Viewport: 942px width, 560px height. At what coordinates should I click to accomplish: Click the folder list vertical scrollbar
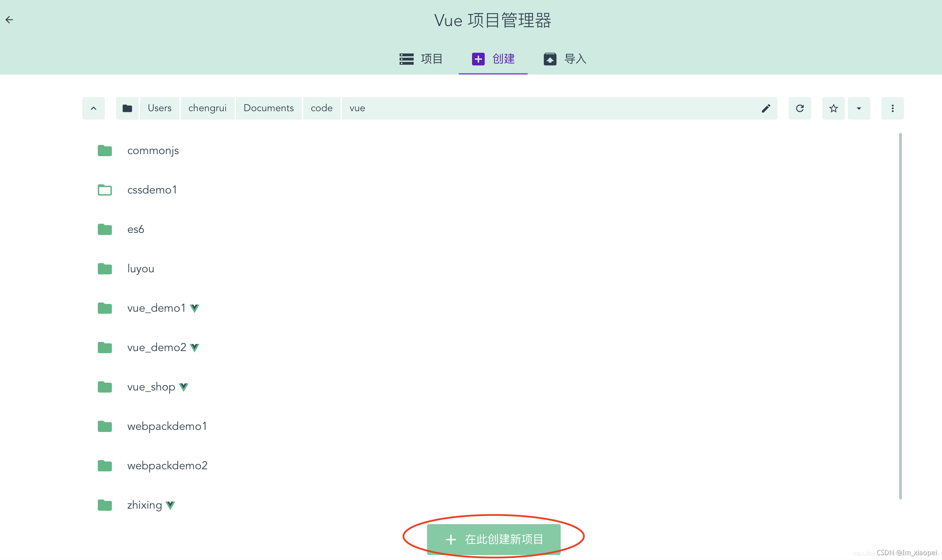pyautogui.click(x=900, y=316)
